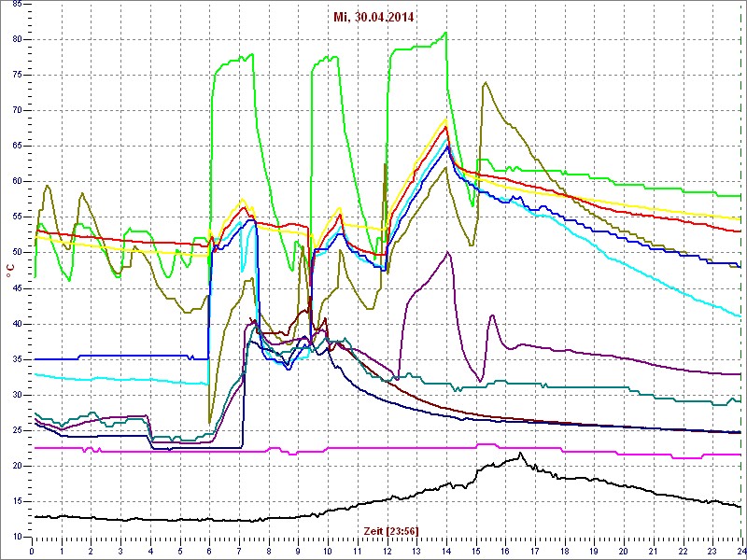Image resolution: width=747 pixels, height=560 pixels.
Task: Select the 85 value on temperature axis
Action: click(x=16, y=4)
